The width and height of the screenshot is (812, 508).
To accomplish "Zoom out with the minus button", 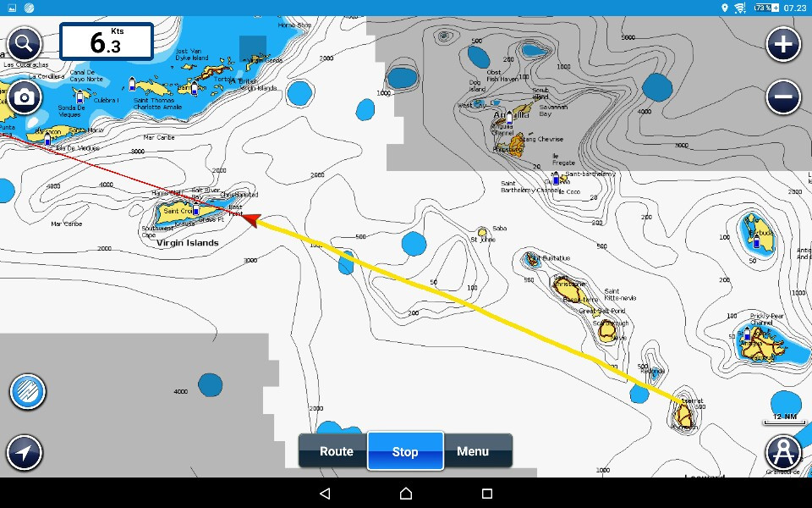I will point(783,97).
